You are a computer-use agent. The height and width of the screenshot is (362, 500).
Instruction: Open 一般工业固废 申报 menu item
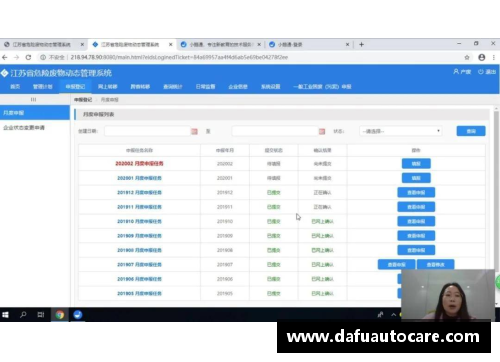tap(322, 87)
